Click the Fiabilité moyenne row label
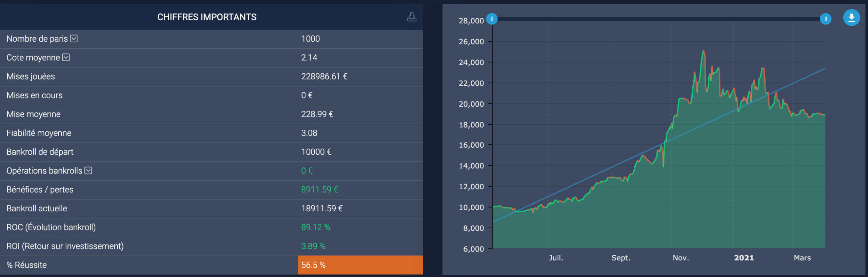 click(x=39, y=133)
